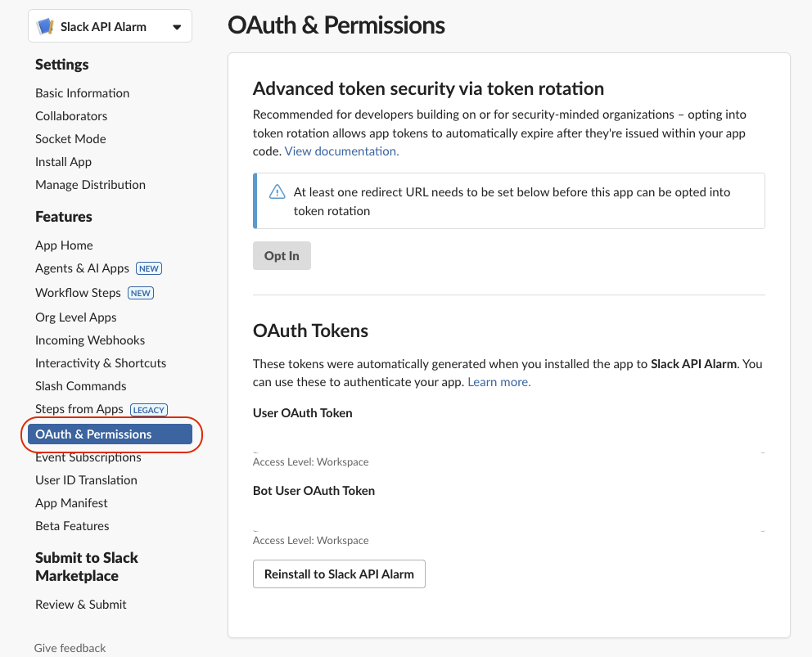Click the Slack API Alarm app icon
The image size is (812, 657).
46,26
